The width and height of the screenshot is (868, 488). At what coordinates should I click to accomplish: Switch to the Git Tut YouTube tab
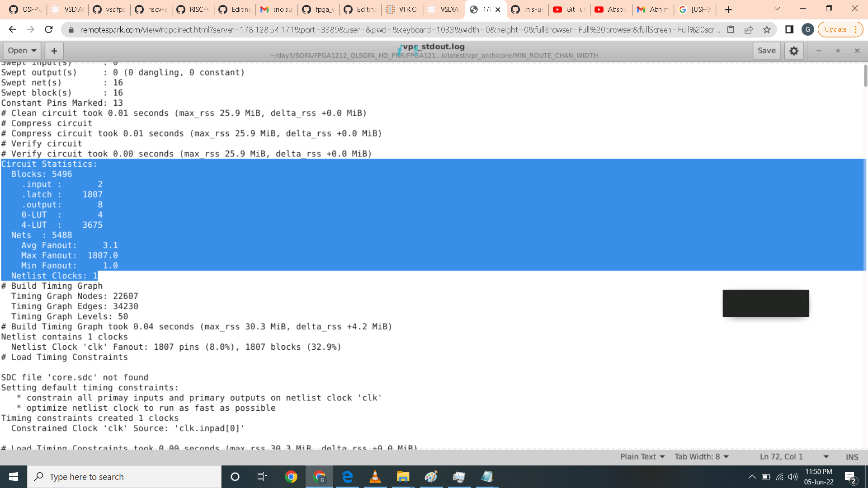570,9
